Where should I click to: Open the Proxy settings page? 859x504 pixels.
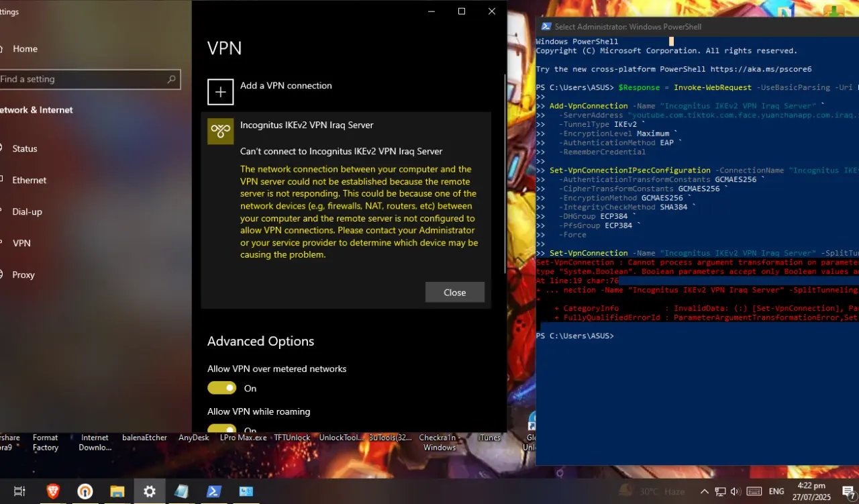point(23,274)
